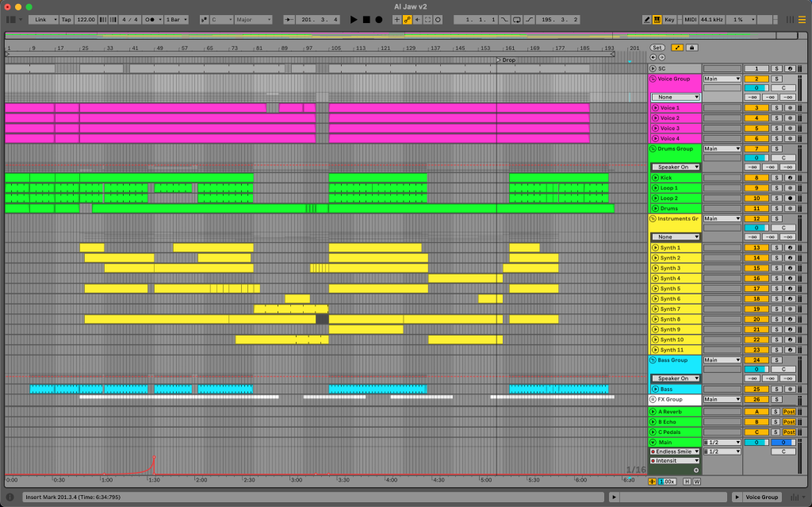Open the 1 Bar quantization dropdown
Viewport: 812px width, 507px height.
point(177,20)
